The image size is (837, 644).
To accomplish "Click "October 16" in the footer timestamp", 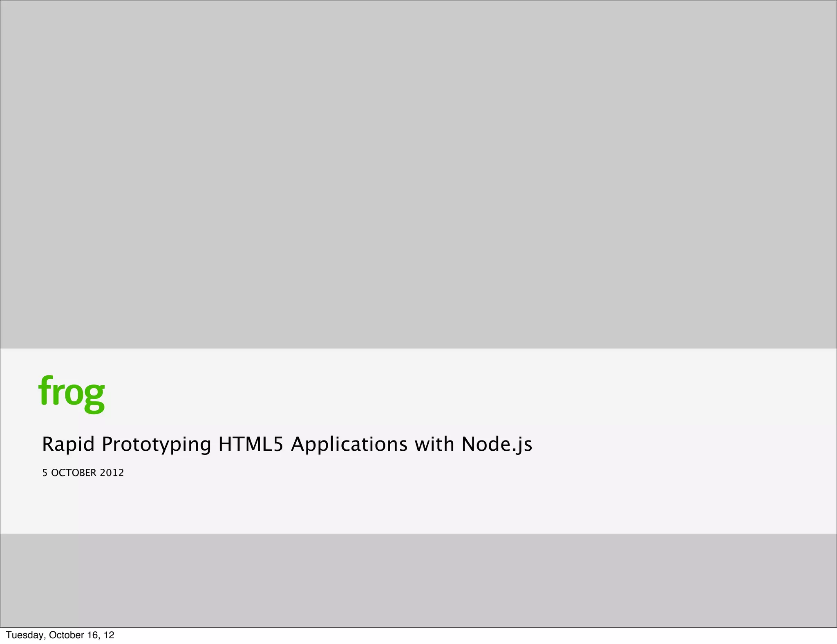I will (x=73, y=635).
